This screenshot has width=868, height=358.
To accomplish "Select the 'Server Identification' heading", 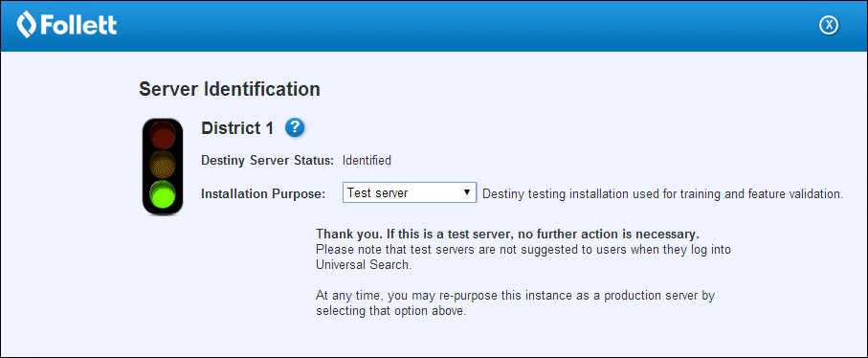I will (229, 89).
